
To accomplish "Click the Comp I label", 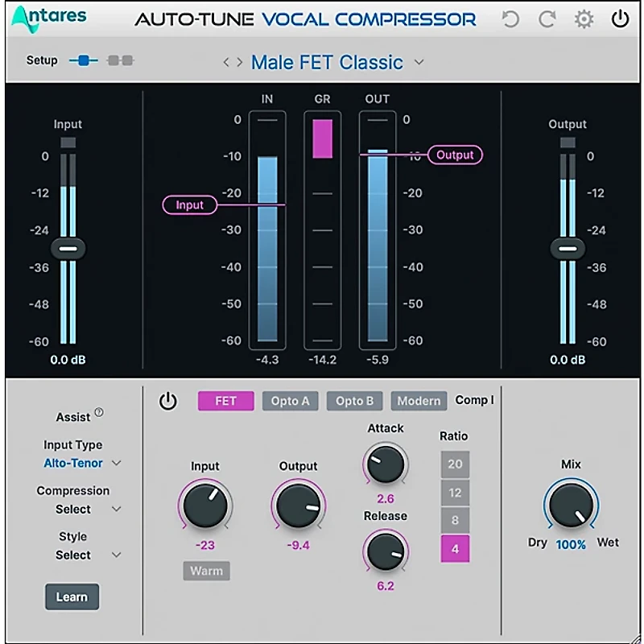I will pos(474,400).
